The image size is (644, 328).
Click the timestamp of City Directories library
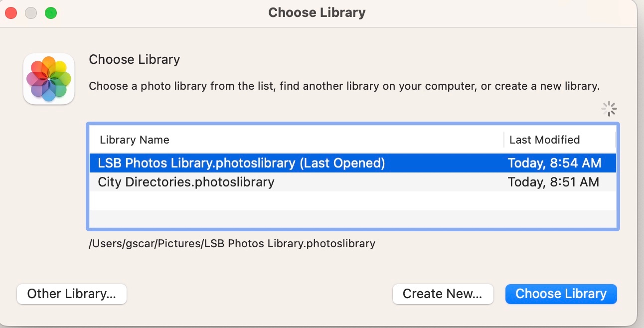click(x=553, y=182)
